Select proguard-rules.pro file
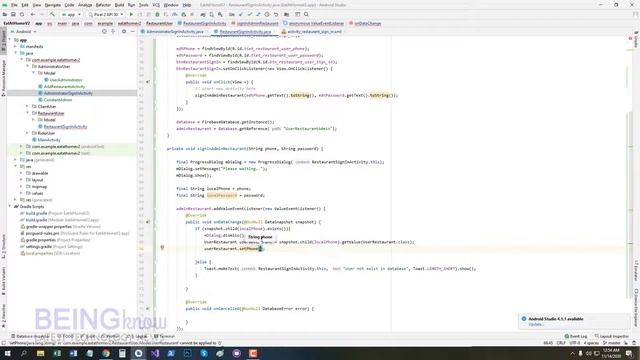 42,233
